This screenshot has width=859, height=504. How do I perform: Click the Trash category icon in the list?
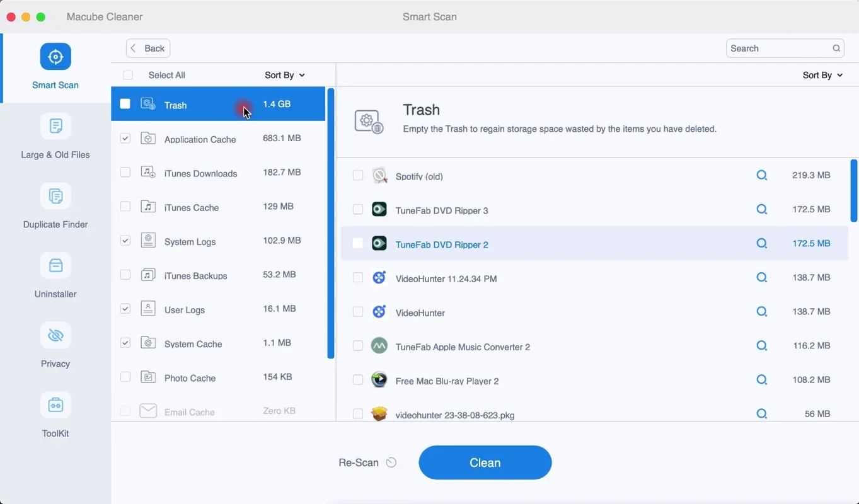pyautogui.click(x=148, y=104)
